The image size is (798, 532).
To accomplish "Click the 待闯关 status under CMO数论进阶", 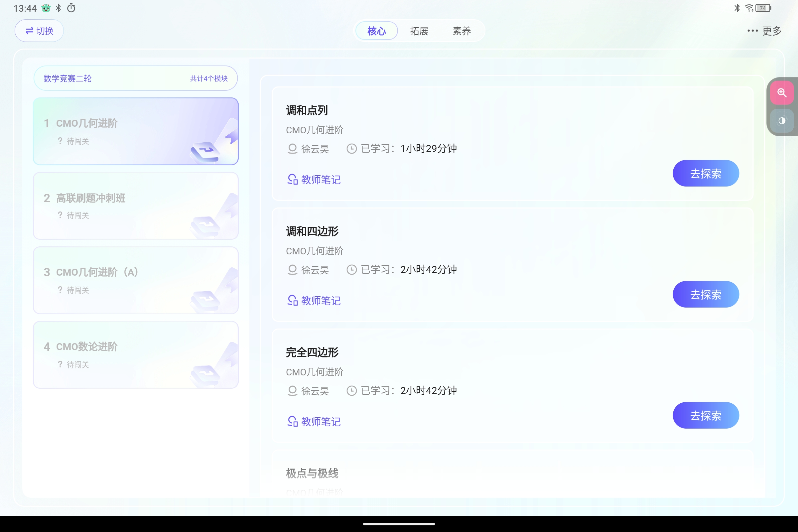I will click(78, 365).
